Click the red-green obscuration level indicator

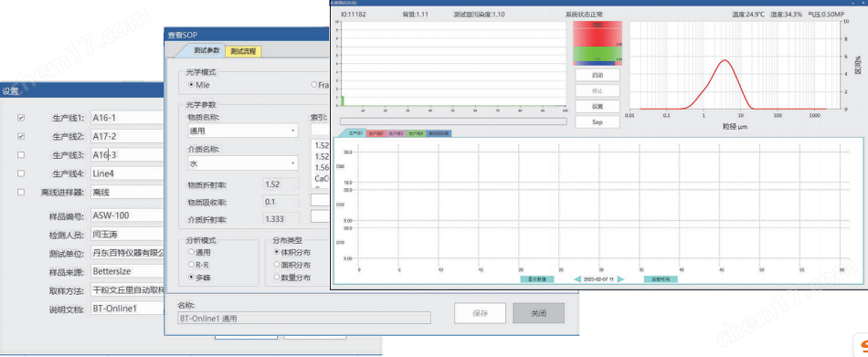pyautogui.click(x=598, y=43)
